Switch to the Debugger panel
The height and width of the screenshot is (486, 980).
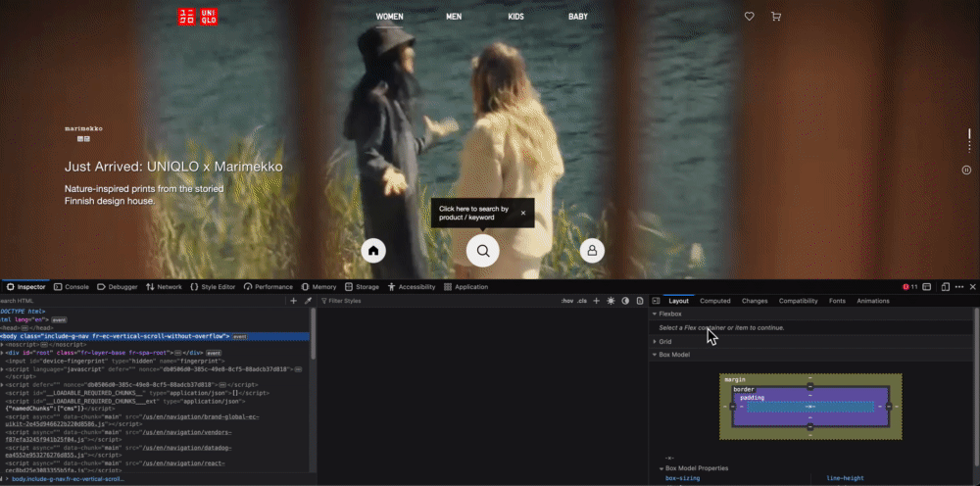pyautogui.click(x=118, y=287)
